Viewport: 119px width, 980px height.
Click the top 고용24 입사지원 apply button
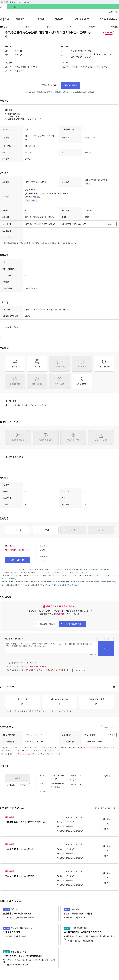[71, 85]
